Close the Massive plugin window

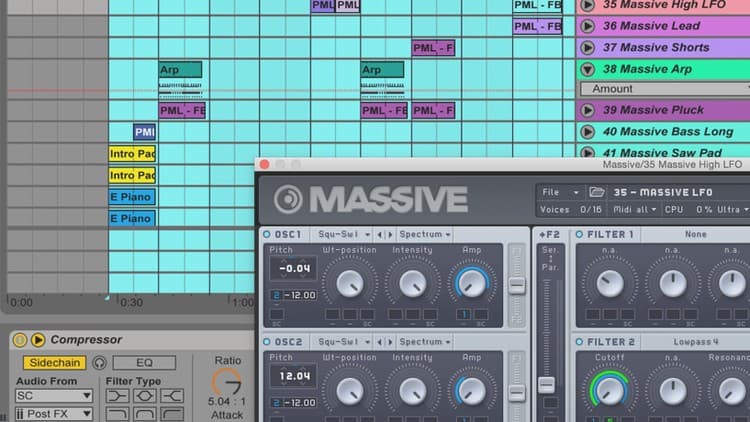click(x=265, y=165)
